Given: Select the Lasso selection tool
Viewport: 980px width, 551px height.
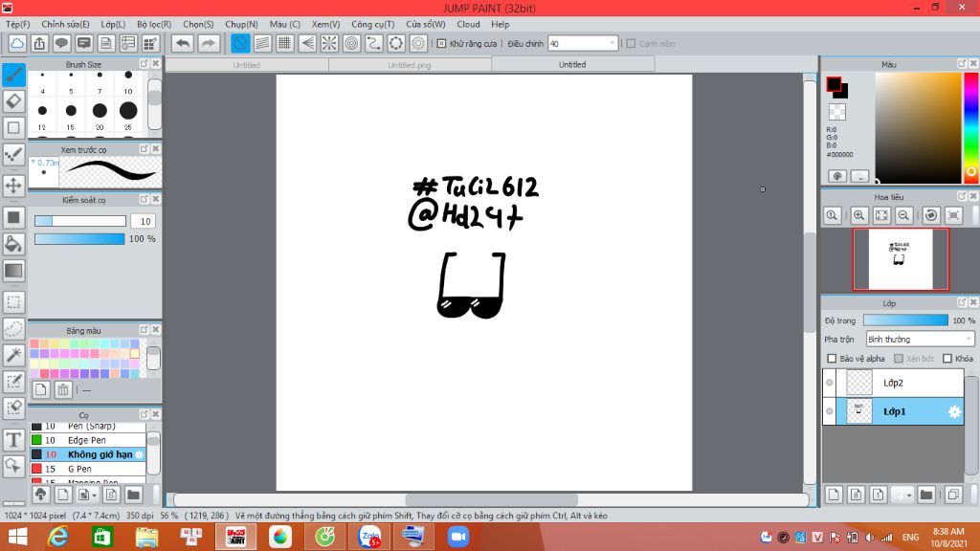Looking at the screenshot, I should (x=13, y=329).
